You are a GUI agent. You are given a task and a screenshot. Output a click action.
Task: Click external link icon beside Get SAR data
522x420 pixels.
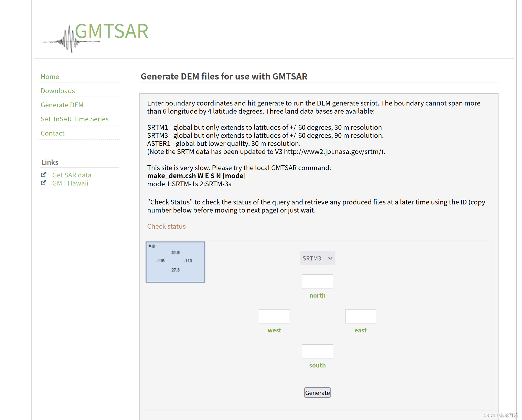pyautogui.click(x=44, y=175)
